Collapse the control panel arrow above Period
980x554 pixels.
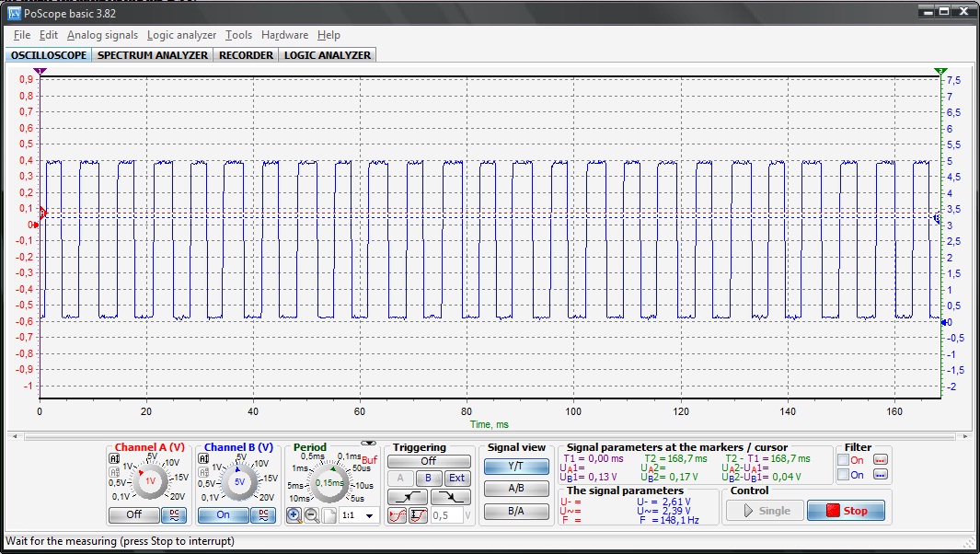[x=369, y=443]
